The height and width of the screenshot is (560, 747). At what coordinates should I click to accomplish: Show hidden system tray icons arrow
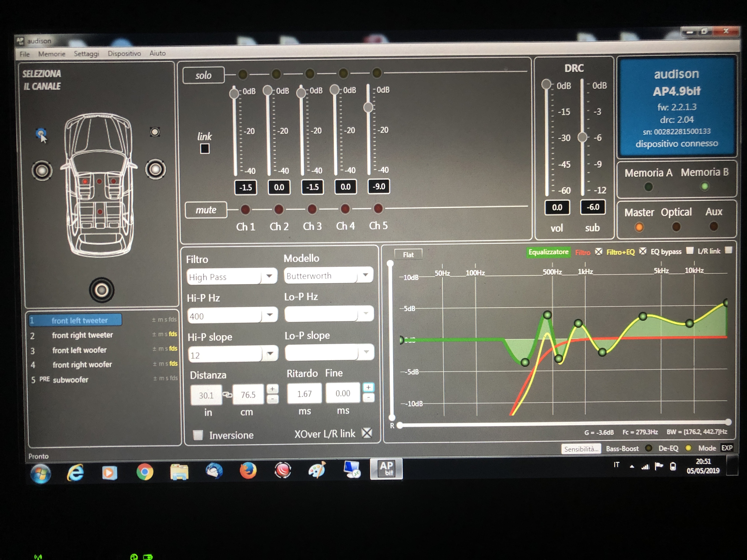coord(632,467)
